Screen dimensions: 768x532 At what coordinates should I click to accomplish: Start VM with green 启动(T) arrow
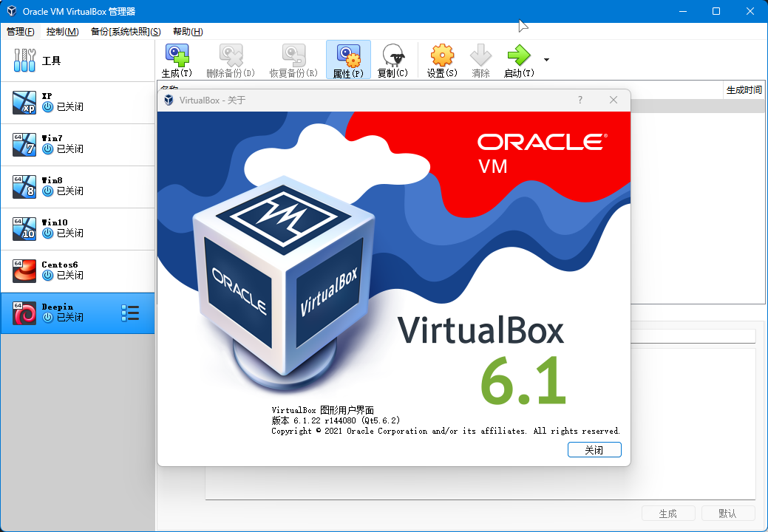[519, 55]
